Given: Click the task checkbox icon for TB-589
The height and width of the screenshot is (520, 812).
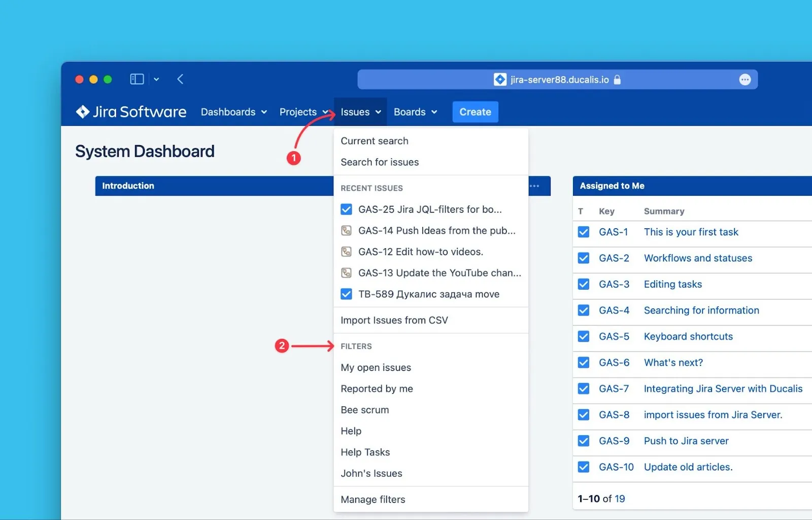Looking at the screenshot, I should point(346,294).
